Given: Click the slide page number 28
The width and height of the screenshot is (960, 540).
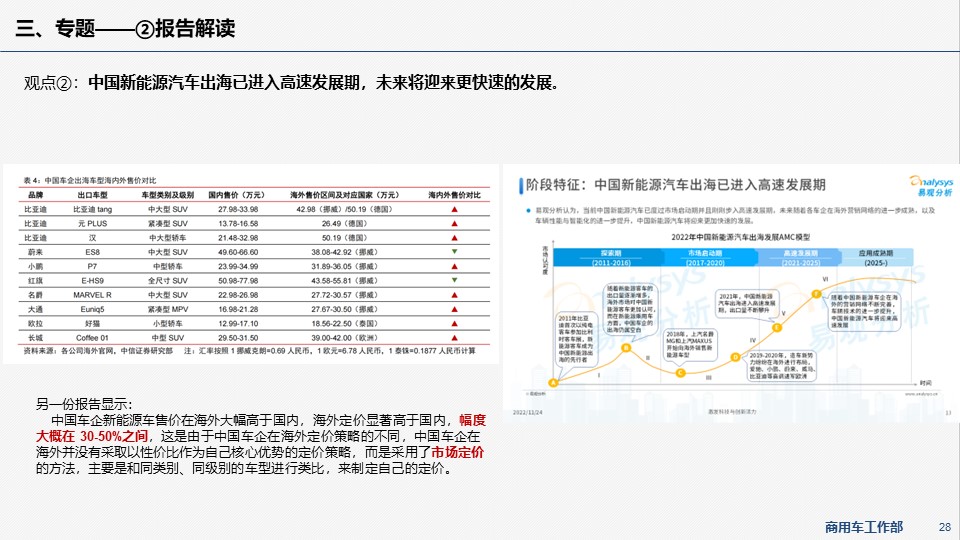Looking at the screenshot, I should click(x=945, y=527).
